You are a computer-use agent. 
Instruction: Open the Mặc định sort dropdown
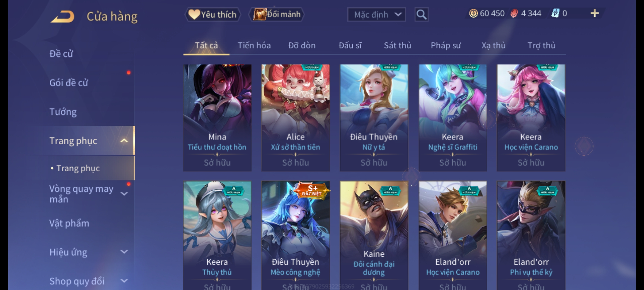click(376, 15)
